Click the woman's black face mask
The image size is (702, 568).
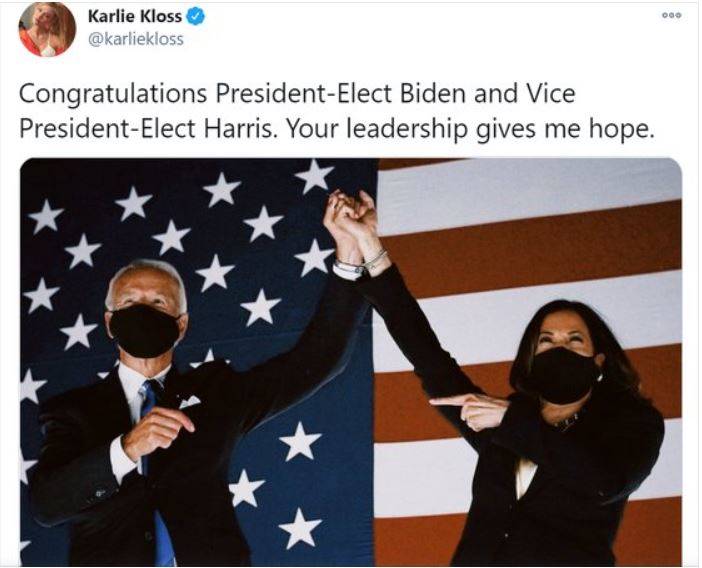pyautogui.click(x=562, y=375)
